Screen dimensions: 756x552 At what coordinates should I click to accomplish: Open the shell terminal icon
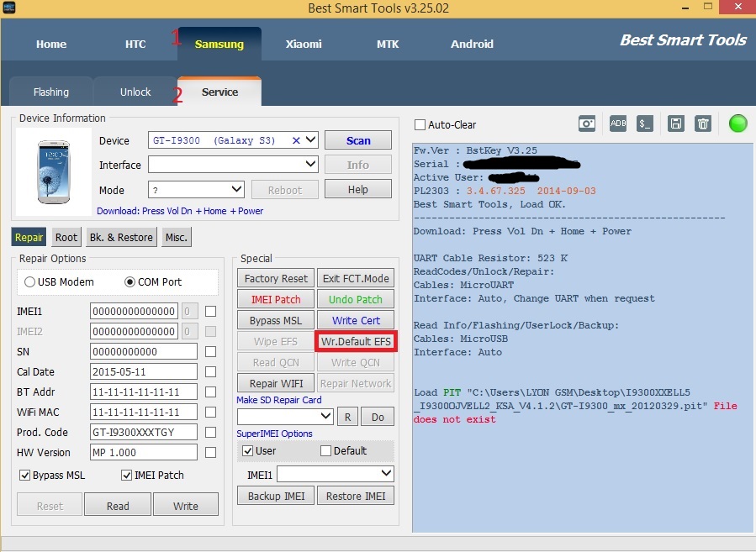coord(645,124)
